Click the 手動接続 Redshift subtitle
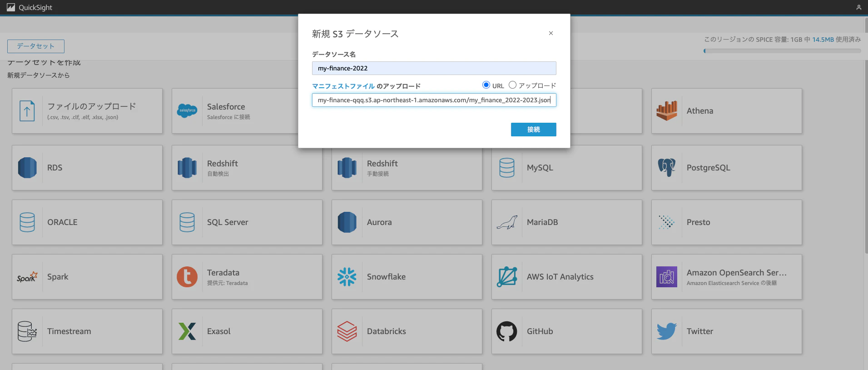 378,174
